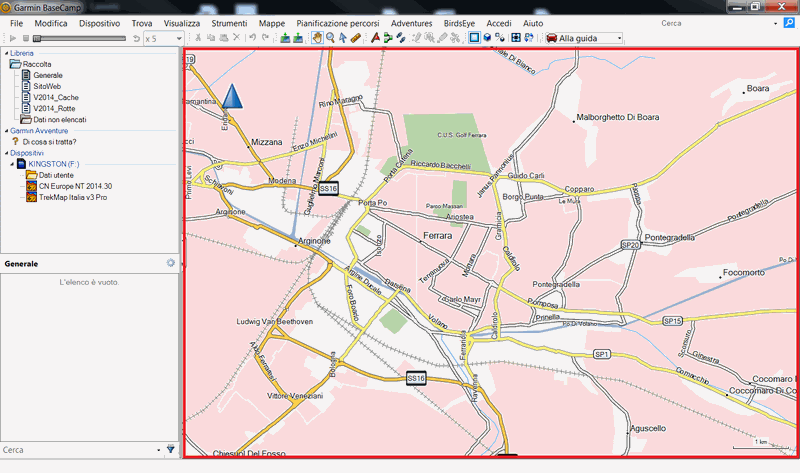The width and height of the screenshot is (800, 473).
Task: Select the Measure ruler tool
Action: tap(356, 38)
